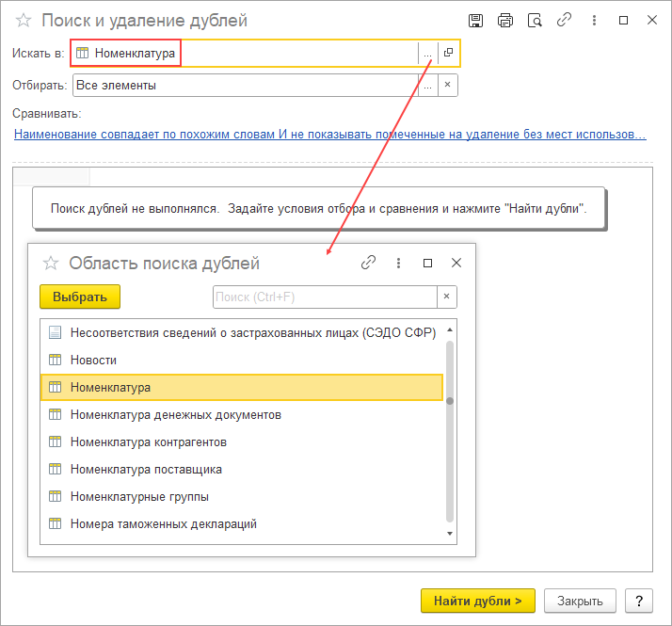Select the "Новости" list row

[x=242, y=361]
